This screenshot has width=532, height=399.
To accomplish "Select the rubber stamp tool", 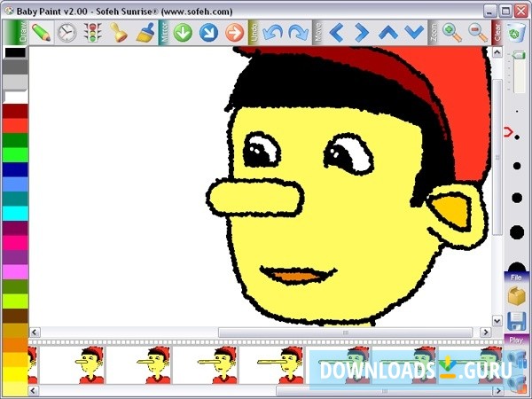I will click(119, 33).
